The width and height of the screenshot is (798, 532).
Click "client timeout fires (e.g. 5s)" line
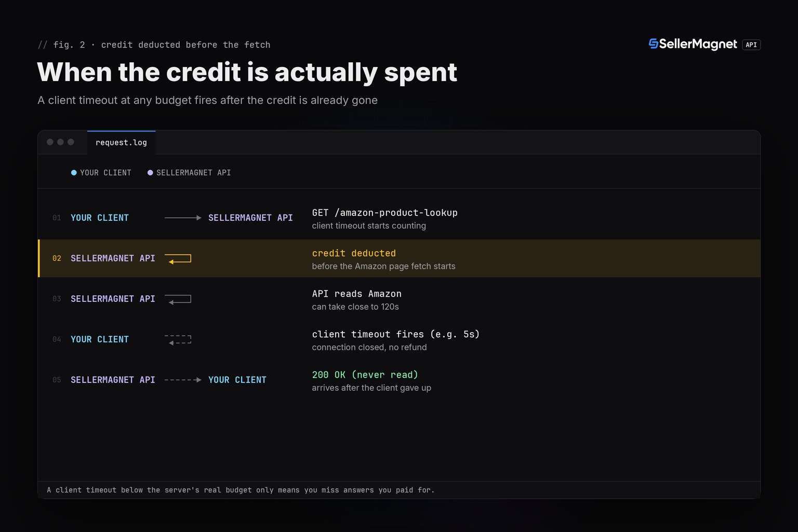coord(395,334)
